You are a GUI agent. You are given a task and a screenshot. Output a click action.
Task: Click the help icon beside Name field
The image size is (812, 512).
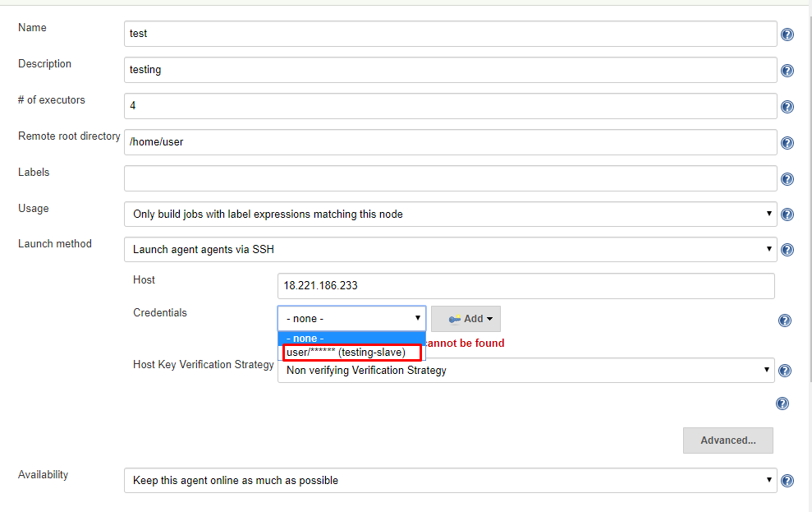[787, 35]
